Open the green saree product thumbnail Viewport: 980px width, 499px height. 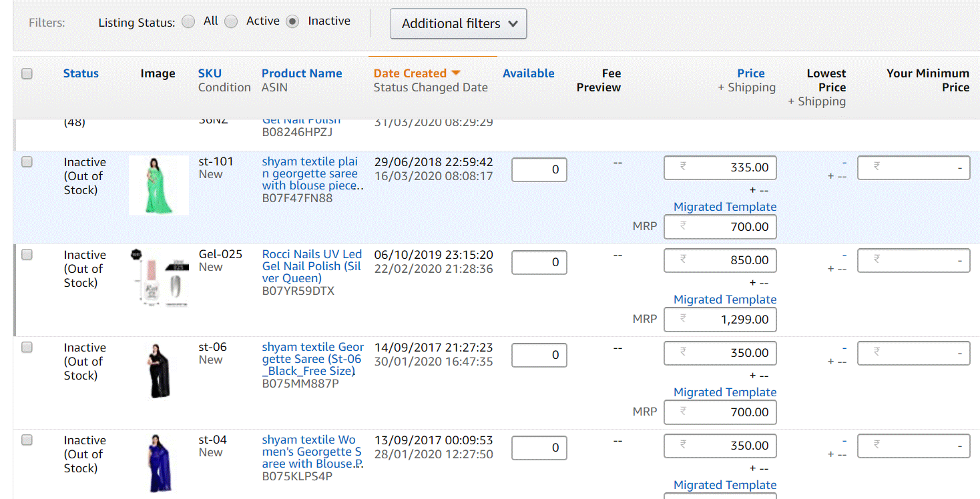(x=158, y=185)
